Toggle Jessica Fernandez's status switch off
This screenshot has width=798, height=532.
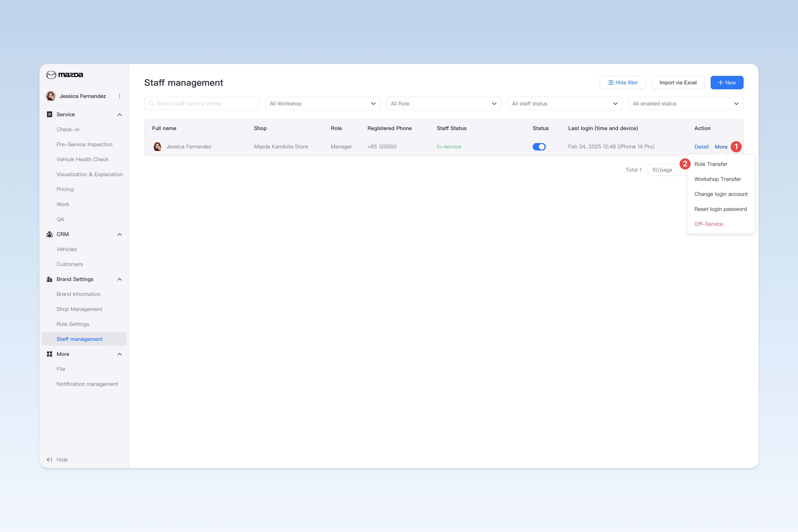(539, 147)
